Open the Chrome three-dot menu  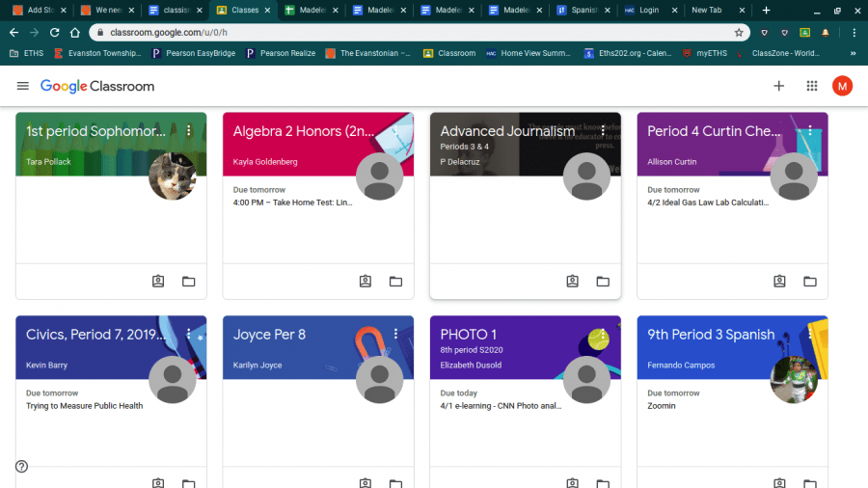(854, 33)
